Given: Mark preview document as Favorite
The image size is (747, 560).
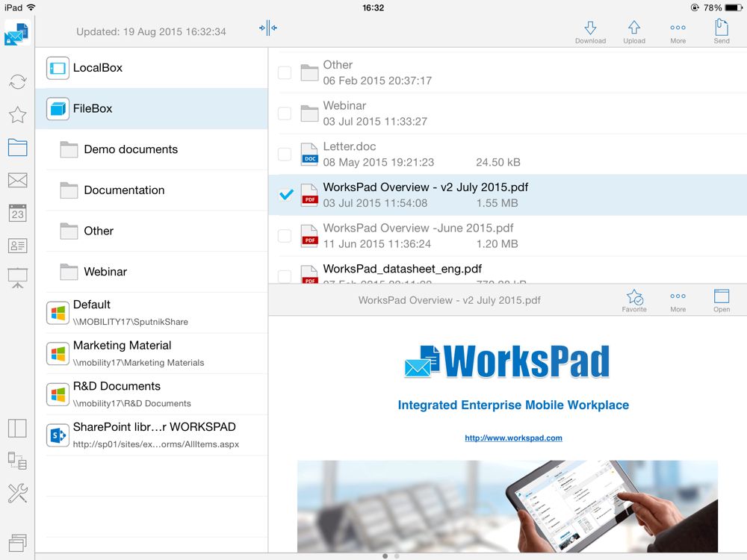Looking at the screenshot, I should pos(634,301).
